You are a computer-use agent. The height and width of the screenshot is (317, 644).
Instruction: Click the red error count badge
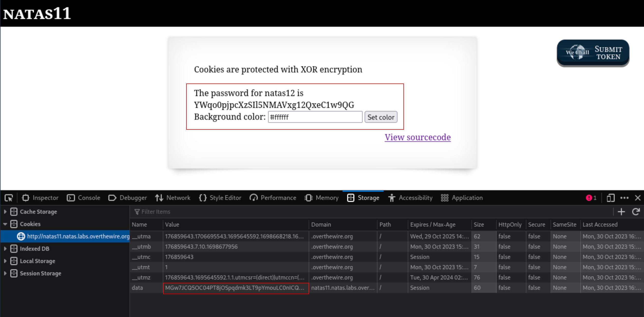(x=591, y=198)
